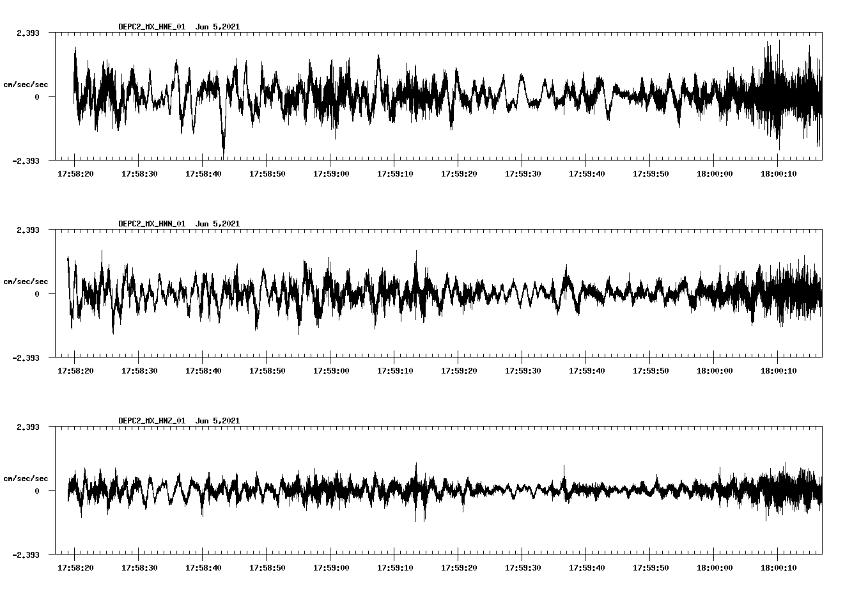Click the 17:58:20 time tick under the HNE trace
This screenshot has height=591, width=868.
(75, 172)
